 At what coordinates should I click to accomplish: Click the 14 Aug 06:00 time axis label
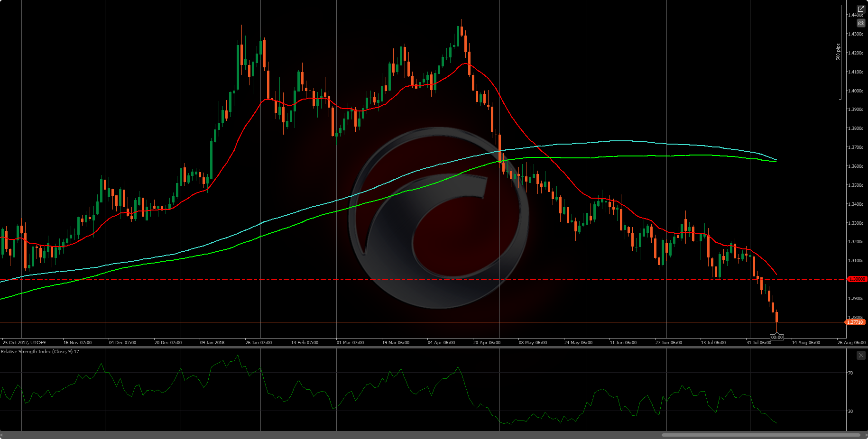click(806, 342)
